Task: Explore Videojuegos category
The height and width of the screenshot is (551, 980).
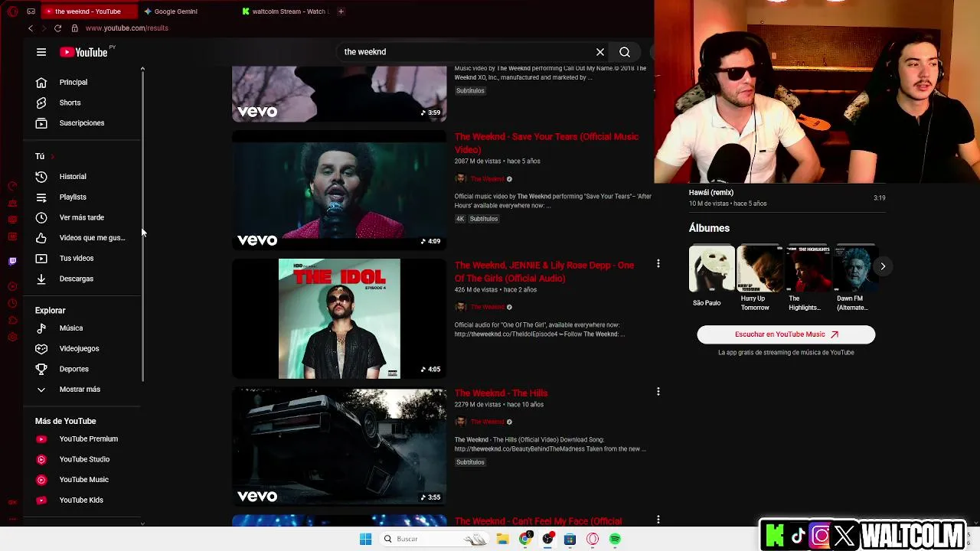Action: coord(79,349)
